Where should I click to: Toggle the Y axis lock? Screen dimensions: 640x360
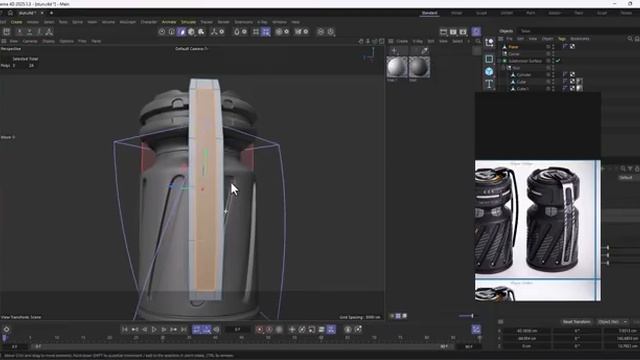[29, 32]
